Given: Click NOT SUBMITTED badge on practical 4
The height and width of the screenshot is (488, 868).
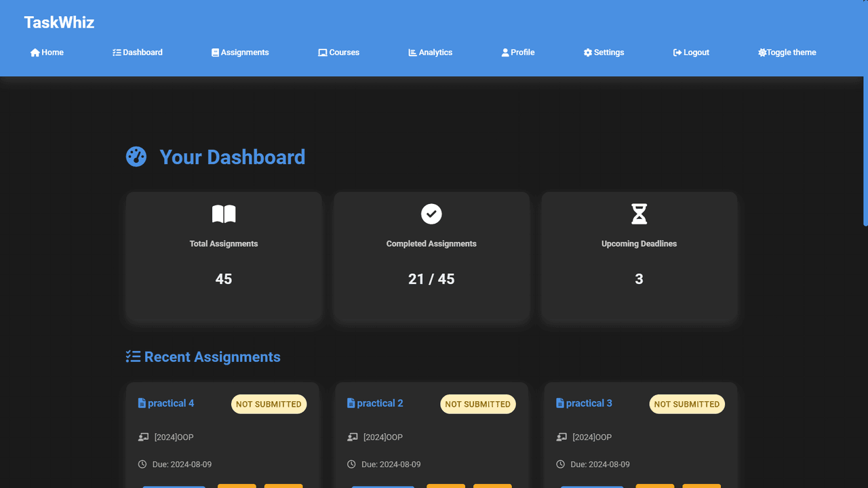Looking at the screenshot, I should pos(269,404).
